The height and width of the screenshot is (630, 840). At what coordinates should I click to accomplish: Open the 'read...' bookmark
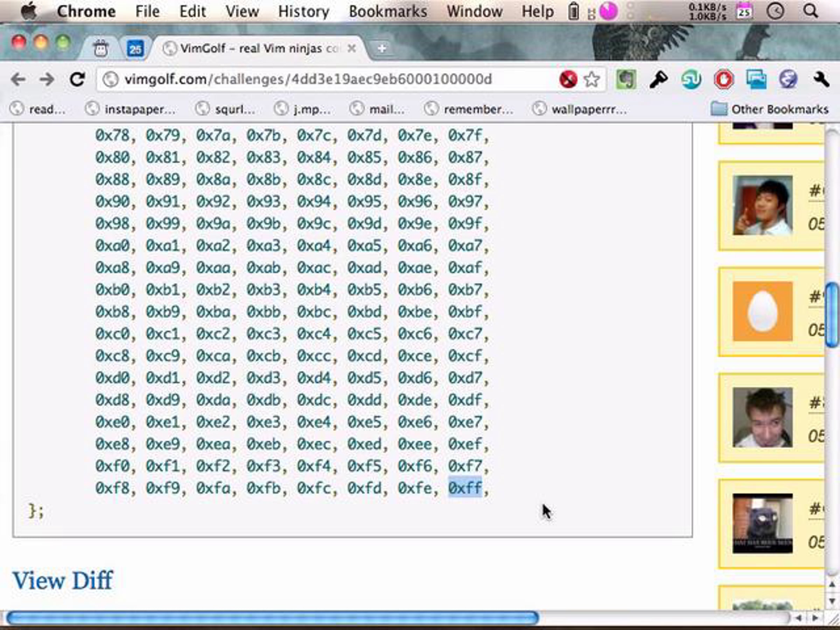(x=37, y=109)
